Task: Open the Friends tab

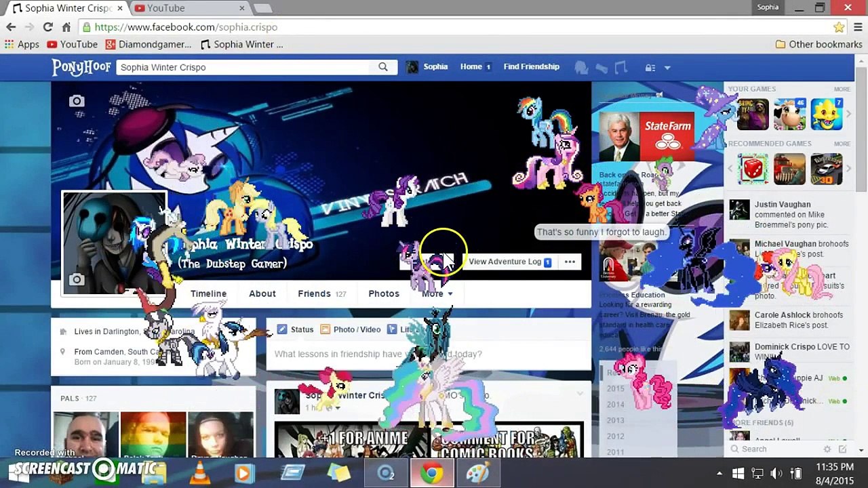Action: coord(321,293)
